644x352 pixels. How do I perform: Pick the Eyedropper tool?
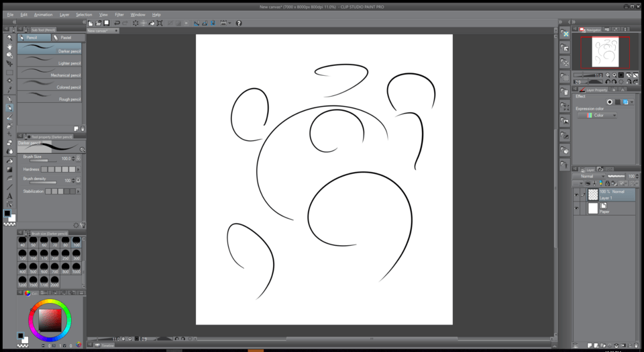9,90
